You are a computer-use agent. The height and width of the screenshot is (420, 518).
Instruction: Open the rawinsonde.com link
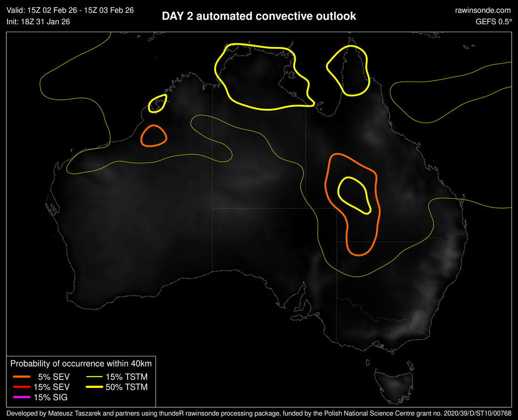pos(482,10)
